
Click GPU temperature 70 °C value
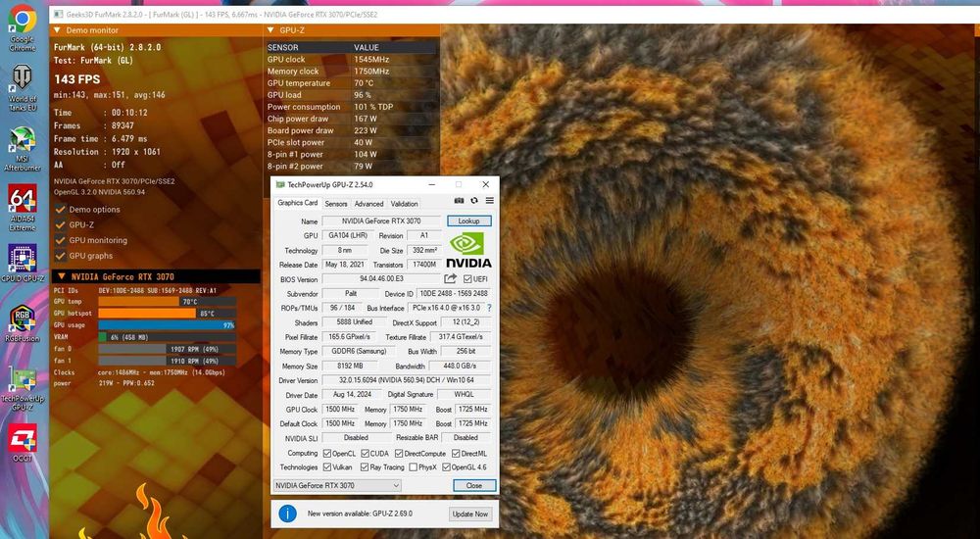(364, 83)
